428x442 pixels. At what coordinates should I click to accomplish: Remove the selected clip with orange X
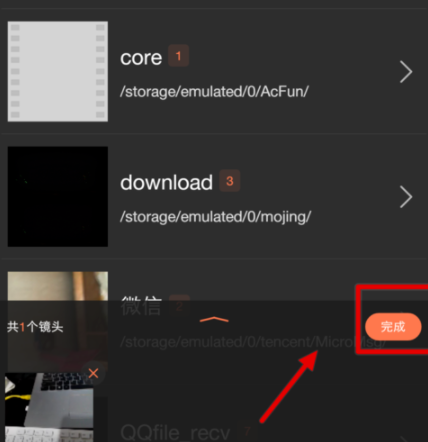93,373
